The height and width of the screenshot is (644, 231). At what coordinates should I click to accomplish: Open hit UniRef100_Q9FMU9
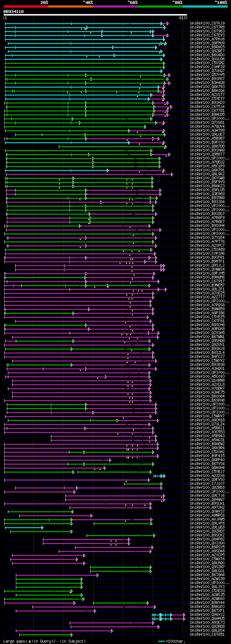tap(207, 43)
